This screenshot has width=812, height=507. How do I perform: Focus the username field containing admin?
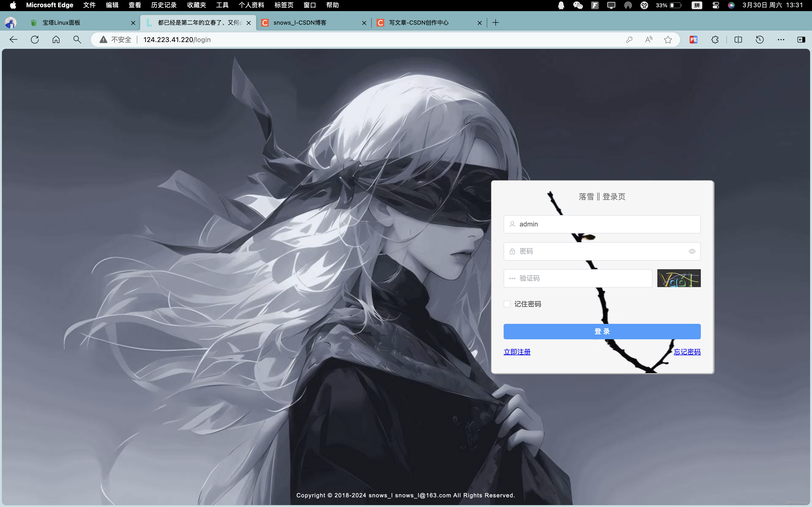tap(602, 224)
